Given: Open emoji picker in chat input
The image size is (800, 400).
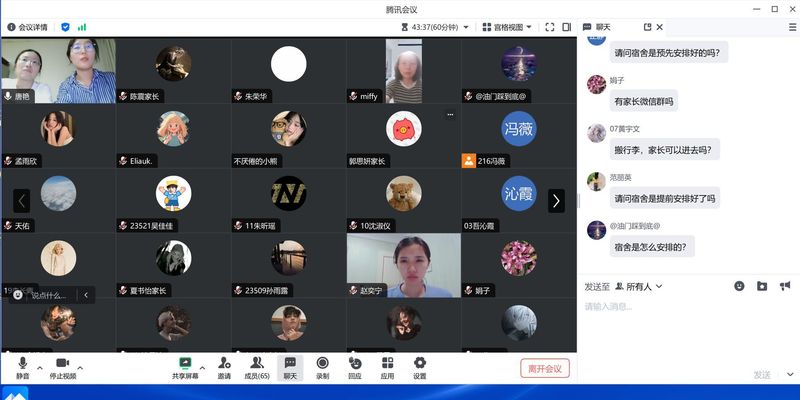Looking at the screenshot, I should pos(739,286).
